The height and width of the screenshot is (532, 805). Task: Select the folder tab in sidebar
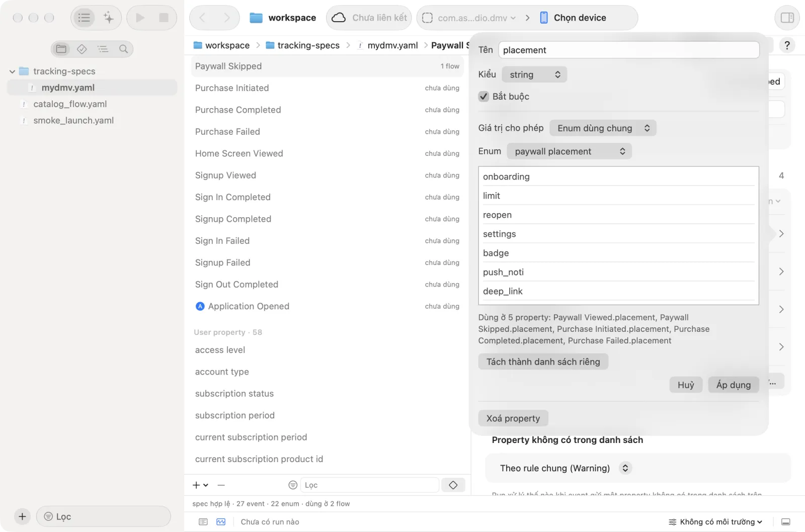coord(61,49)
